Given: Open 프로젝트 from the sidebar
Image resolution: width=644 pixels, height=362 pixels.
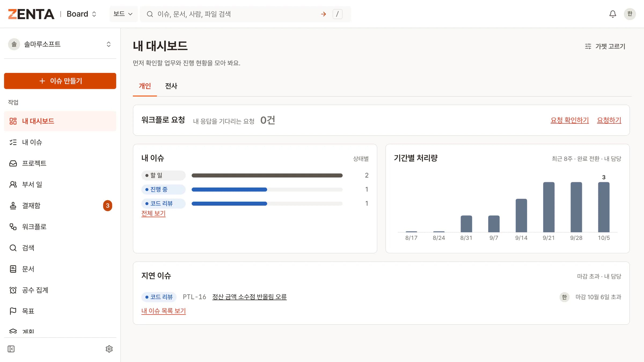Looking at the screenshot, I should (60, 163).
